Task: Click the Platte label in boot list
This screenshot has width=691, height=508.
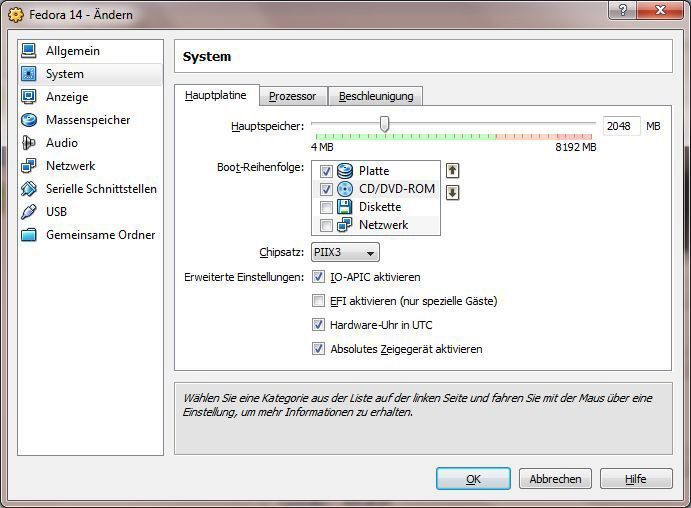Action: point(374,171)
